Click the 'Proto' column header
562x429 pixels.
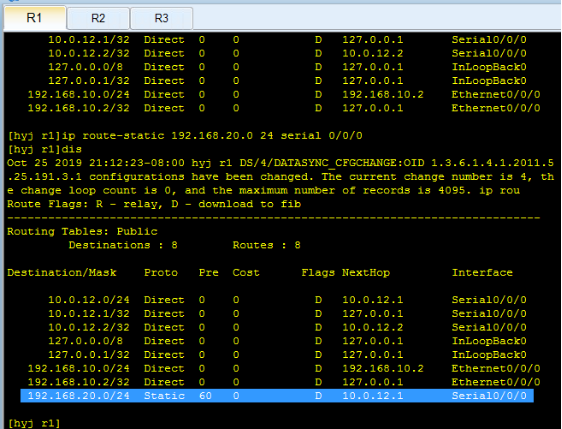pos(161,273)
